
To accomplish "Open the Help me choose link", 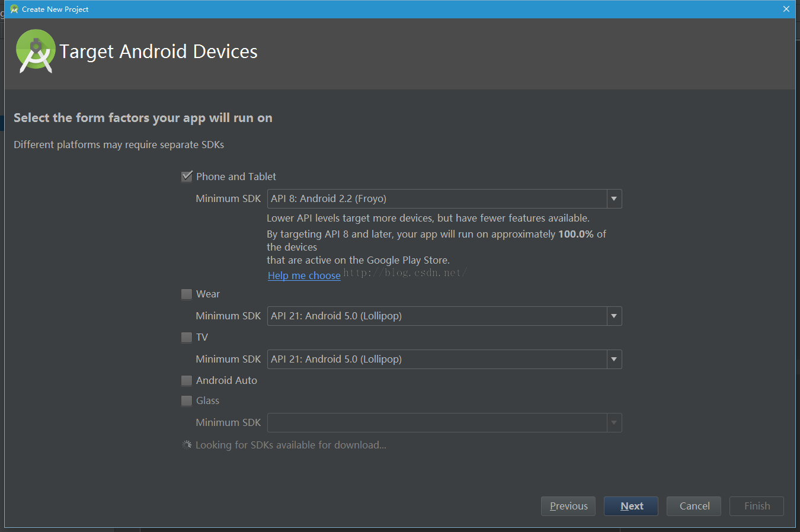I will click(x=304, y=275).
